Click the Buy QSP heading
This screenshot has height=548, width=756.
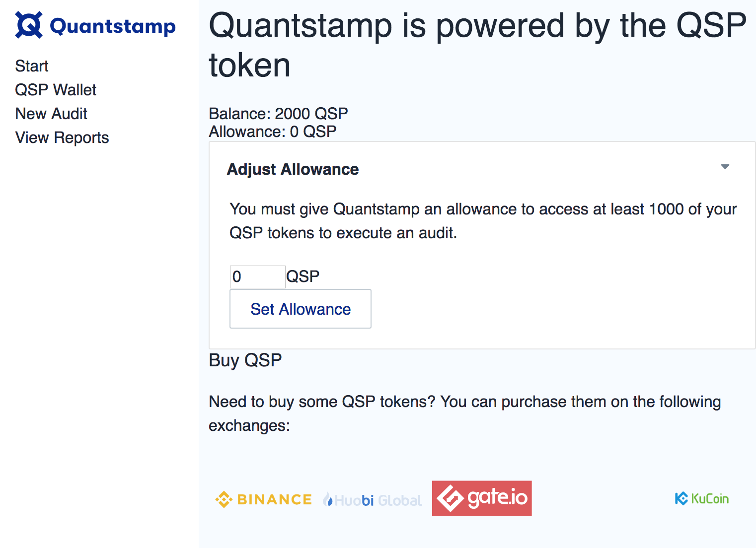tap(245, 360)
